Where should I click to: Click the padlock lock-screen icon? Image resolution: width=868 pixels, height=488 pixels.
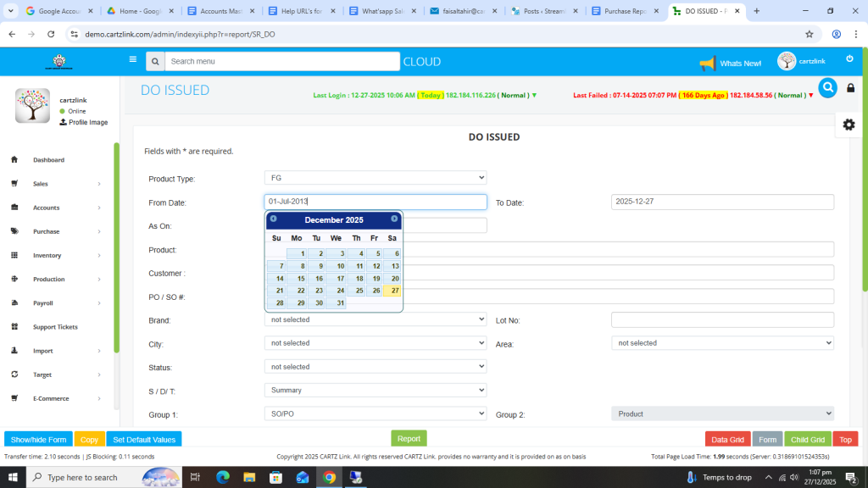pos(851,88)
